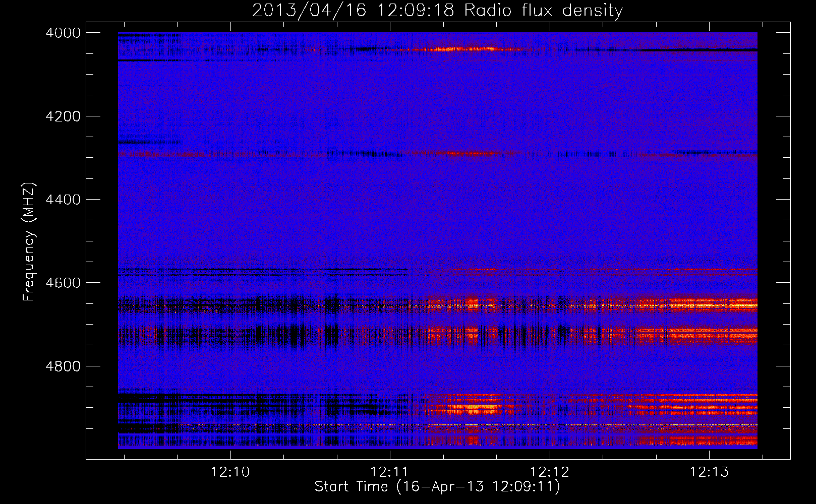816x504 pixels.
Task: Click the 12:10 time axis label
Action: [x=230, y=472]
